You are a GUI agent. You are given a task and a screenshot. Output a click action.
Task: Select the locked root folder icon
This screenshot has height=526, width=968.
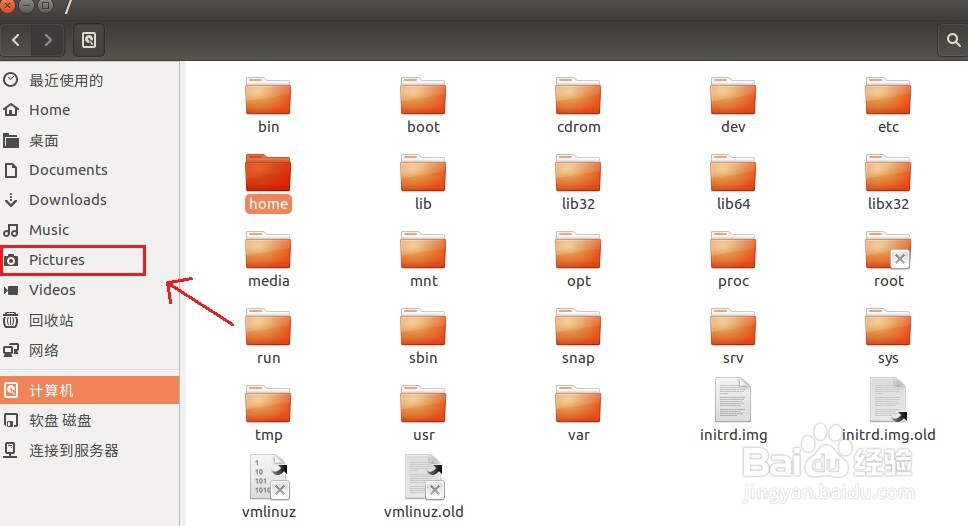[888, 250]
